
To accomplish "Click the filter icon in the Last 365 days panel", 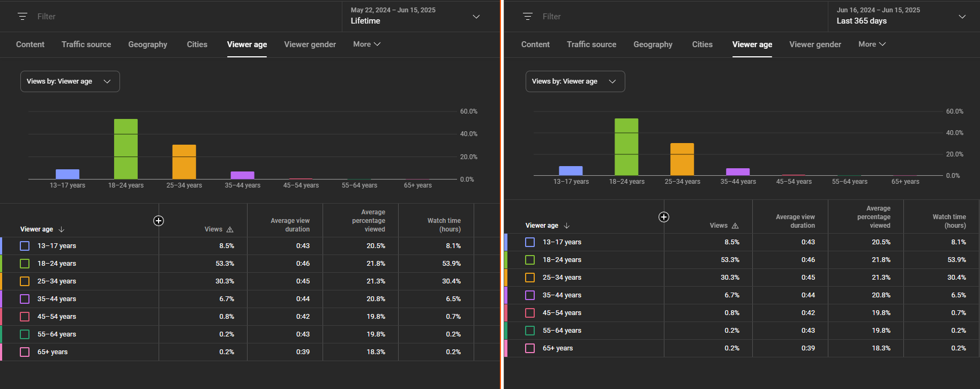I will tap(528, 17).
